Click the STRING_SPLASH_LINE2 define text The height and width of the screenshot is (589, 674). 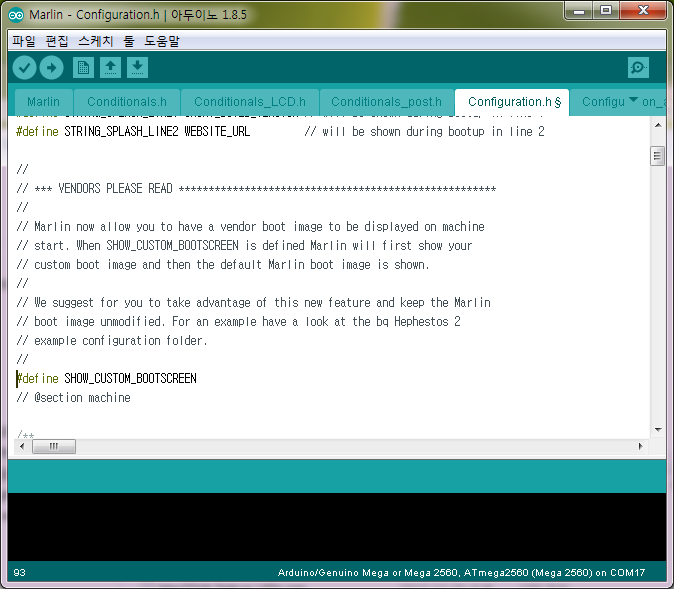pyautogui.click(x=121, y=132)
